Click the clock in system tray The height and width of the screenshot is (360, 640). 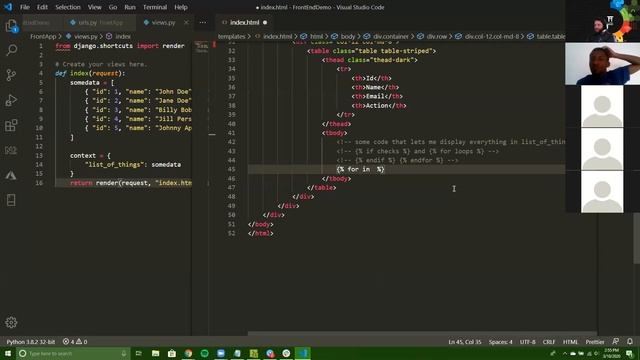coord(611,353)
